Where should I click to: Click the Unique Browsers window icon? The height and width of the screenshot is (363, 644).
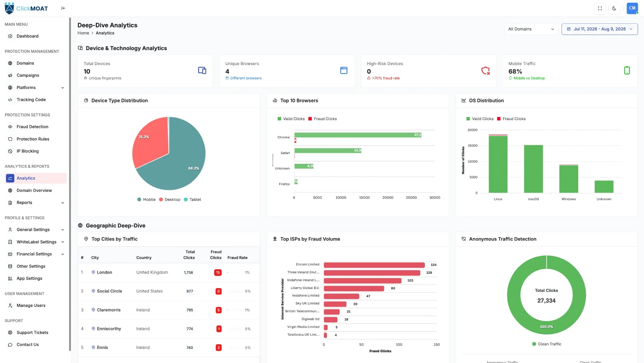pyautogui.click(x=344, y=70)
